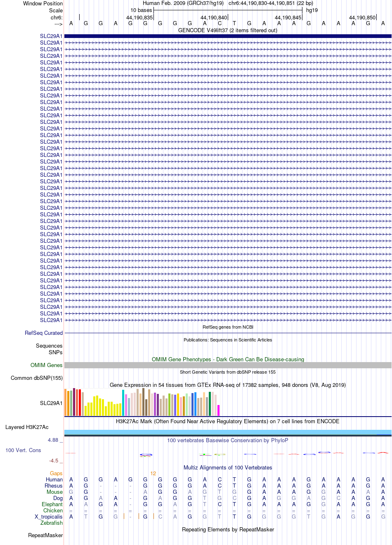Screen dimensions: 392x545
Task: Select the Rhesus alignment row label
Action: tap(54, 486)
